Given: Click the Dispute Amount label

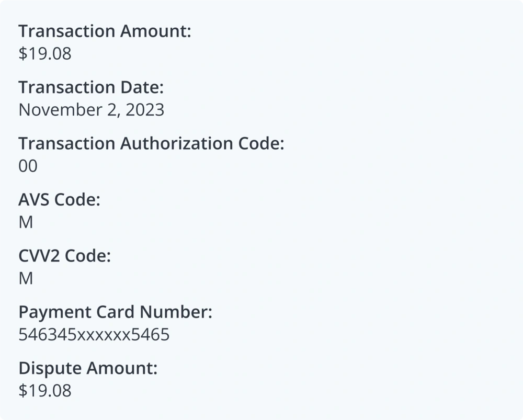Looking at the screenshot, I should 88,368.
